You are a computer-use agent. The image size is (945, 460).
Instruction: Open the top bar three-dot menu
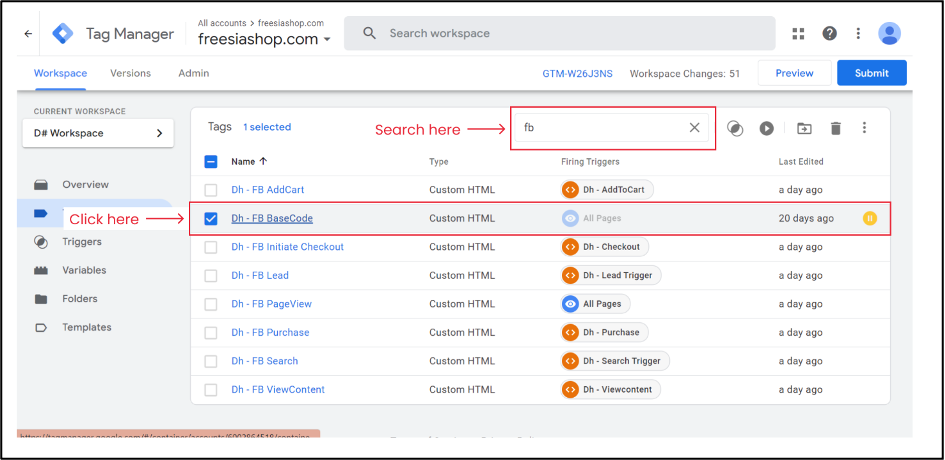coord(858,34)
